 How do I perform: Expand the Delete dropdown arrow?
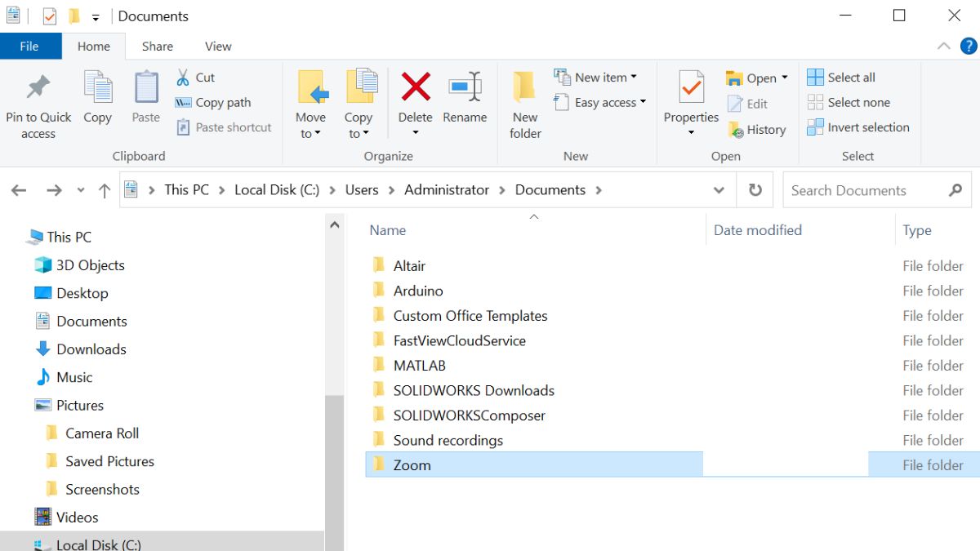coord(416,133)
